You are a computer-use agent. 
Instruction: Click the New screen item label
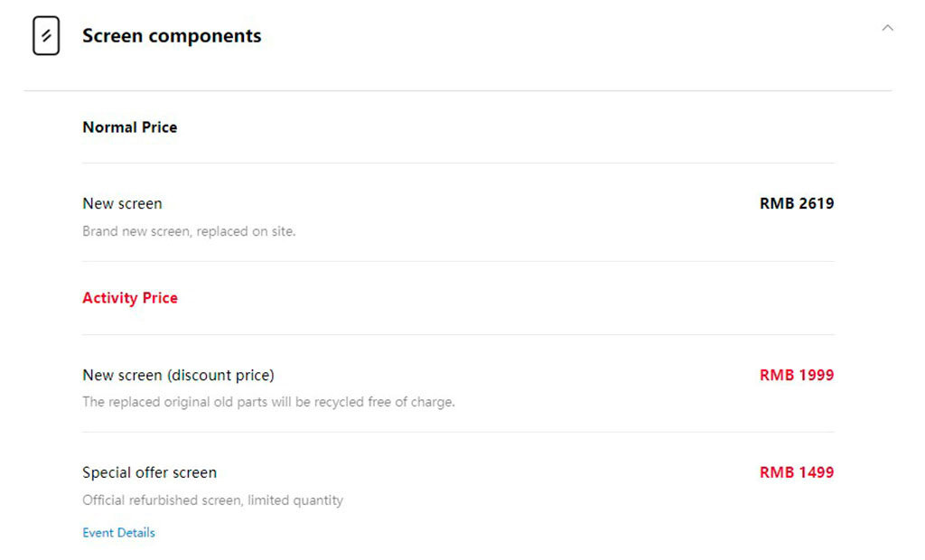122,203
